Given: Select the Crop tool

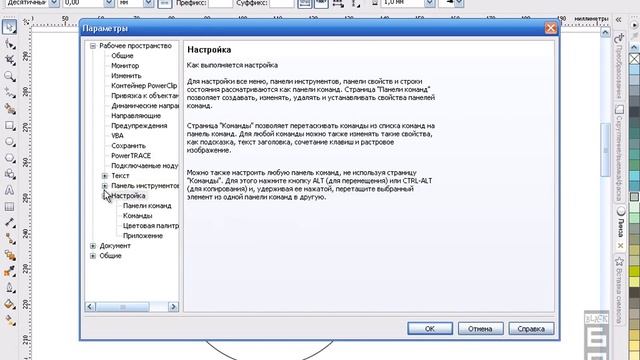Looking at the screenshot, I should (9, 60).
